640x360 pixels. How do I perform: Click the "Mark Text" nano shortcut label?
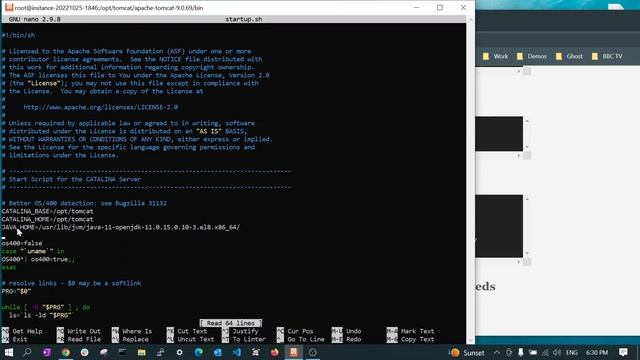click(418, 331)
